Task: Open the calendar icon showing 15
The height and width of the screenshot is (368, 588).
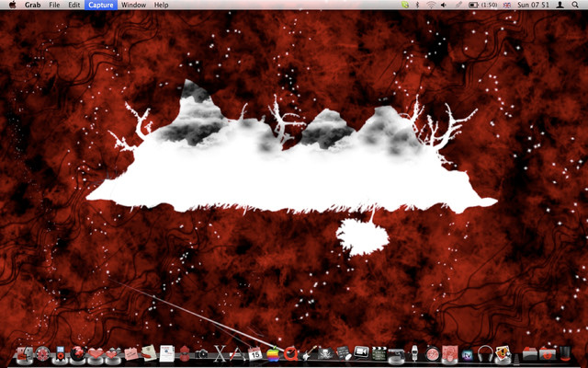Action: [x=255, y=353]
